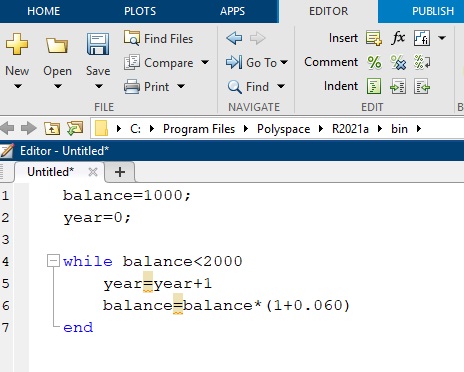The width and height of the screenshot is (464, 372).
Task: Switch to the PLOTS tab
Action: [140, 11]
